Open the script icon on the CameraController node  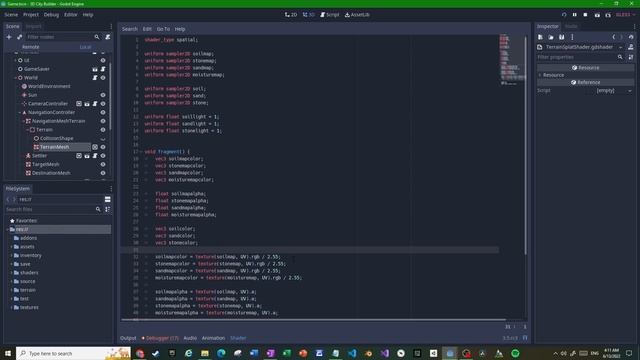95,104
